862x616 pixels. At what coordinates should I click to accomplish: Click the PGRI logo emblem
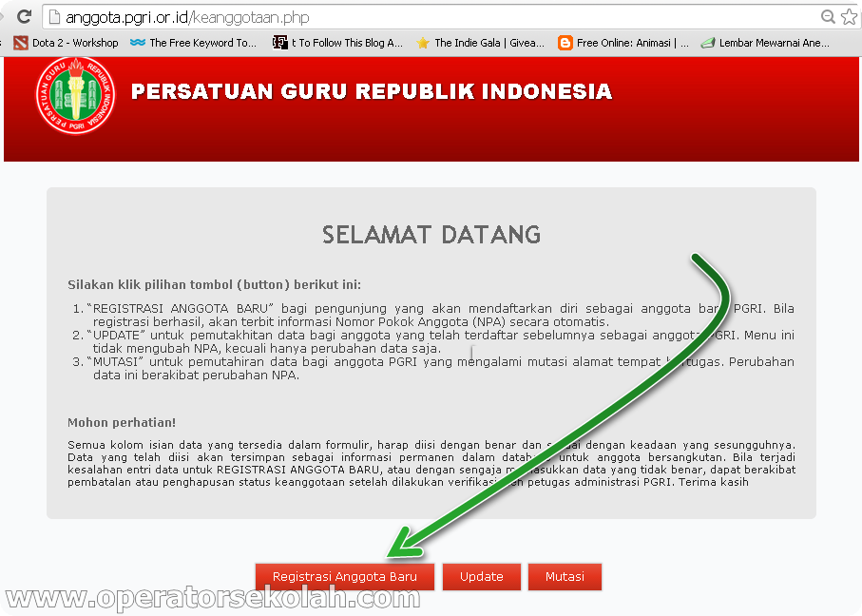click(x=76, y=96)
